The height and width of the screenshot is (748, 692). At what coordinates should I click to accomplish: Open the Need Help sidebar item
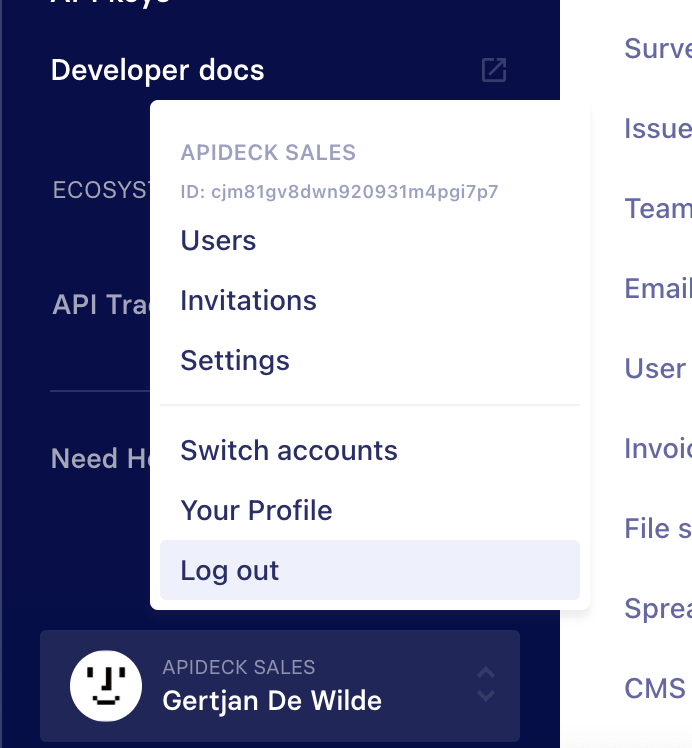pyautogui.click(x=101, y=458)
